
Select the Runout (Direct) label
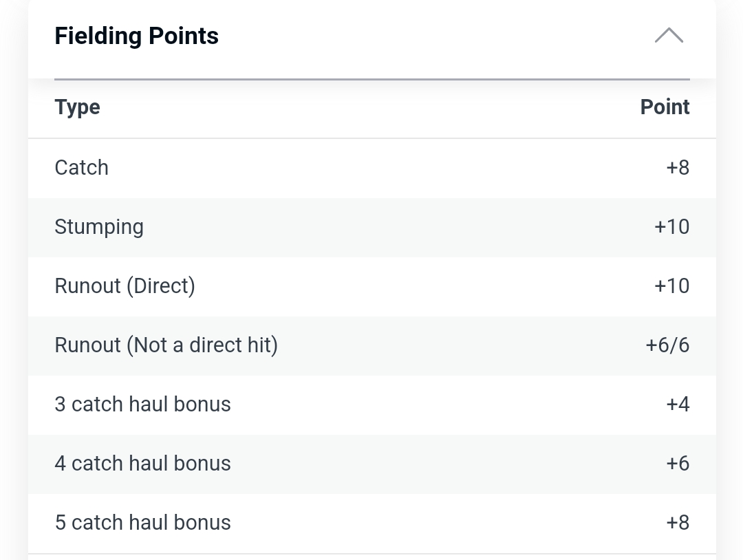125,286
